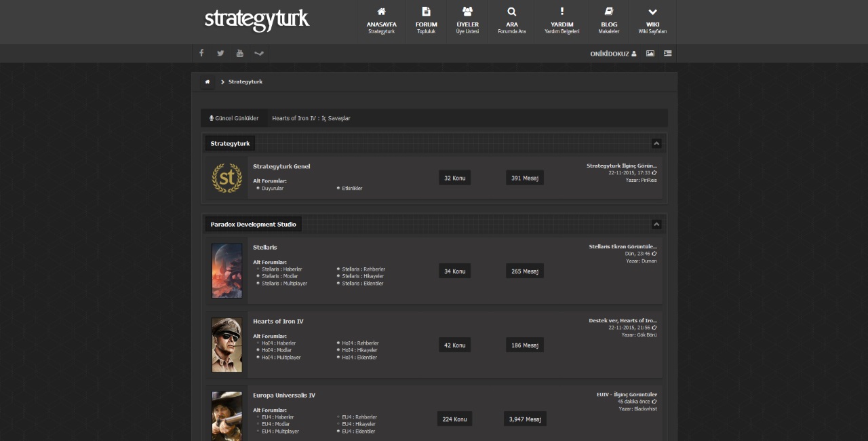The height and width of the screenshot is (441, 868).
Task: Click the Stellaris forum cover image
Action: click(226, 271)
